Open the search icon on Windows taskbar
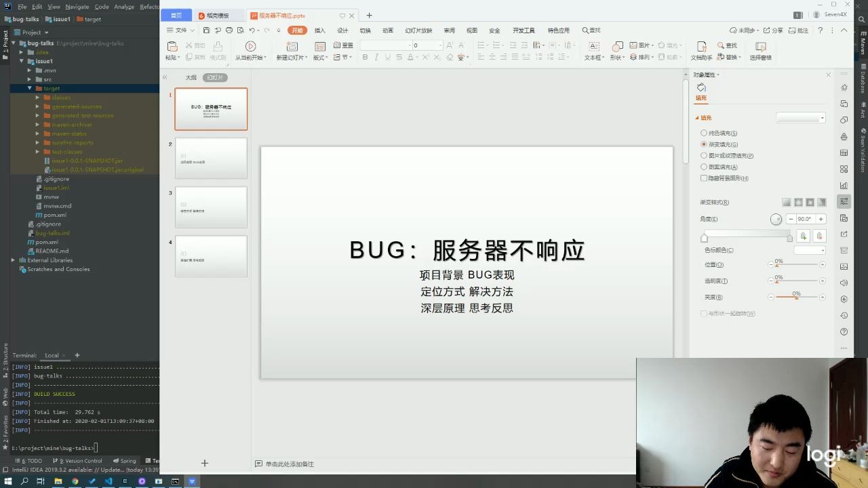 (24, 481)
